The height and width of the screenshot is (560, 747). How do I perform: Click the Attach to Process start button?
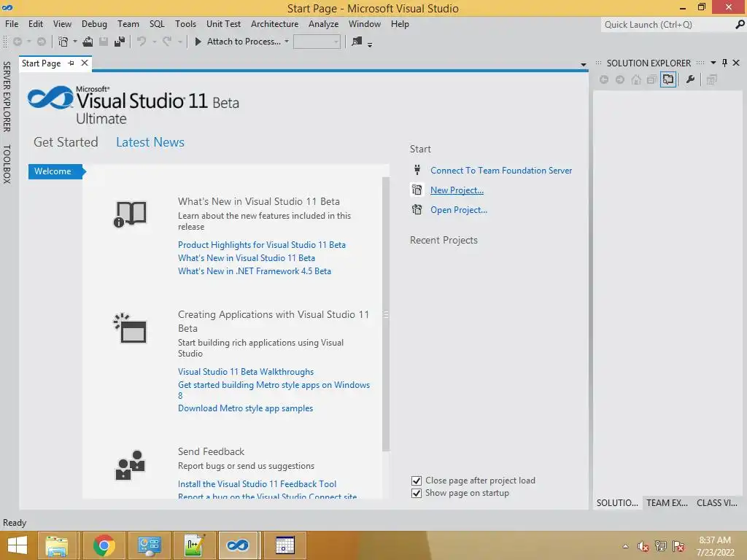198,42
